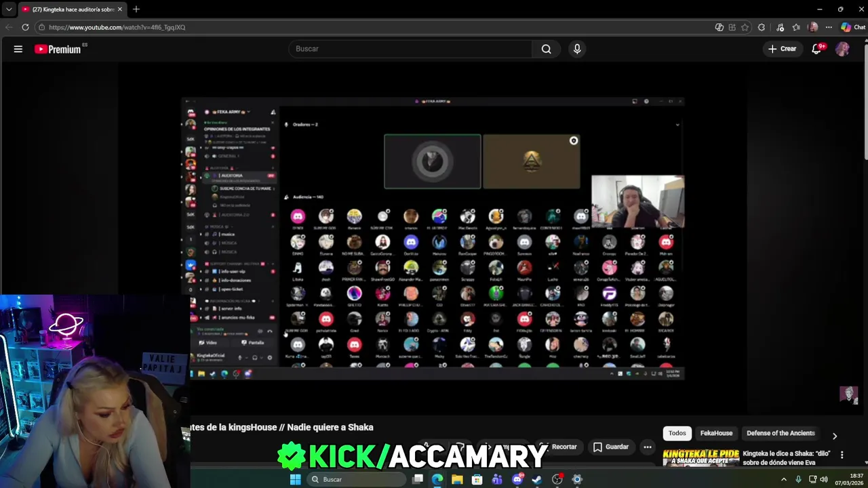Image resolution: width=868 pixels, height=488 pixels.
Task: Open the Settings gear taskbar app
Action: (577, 479)
